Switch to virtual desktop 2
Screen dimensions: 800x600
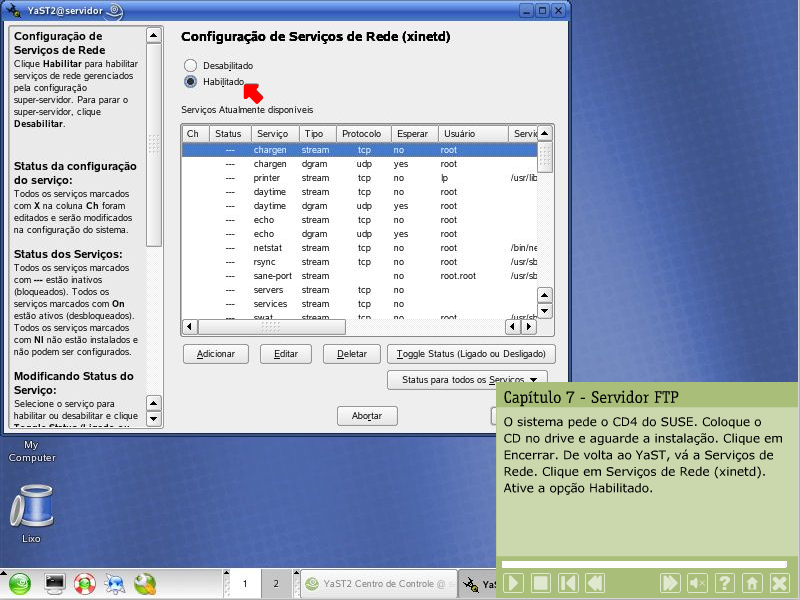click(276, 584)
